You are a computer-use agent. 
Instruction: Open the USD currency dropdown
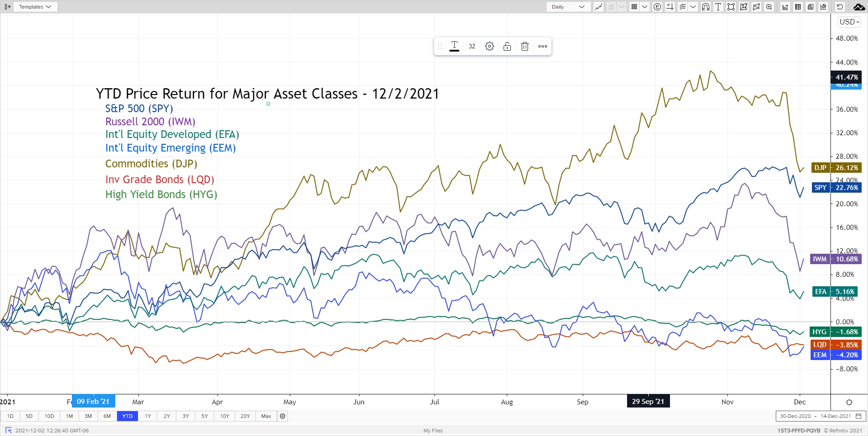click(x=849, y=22)
